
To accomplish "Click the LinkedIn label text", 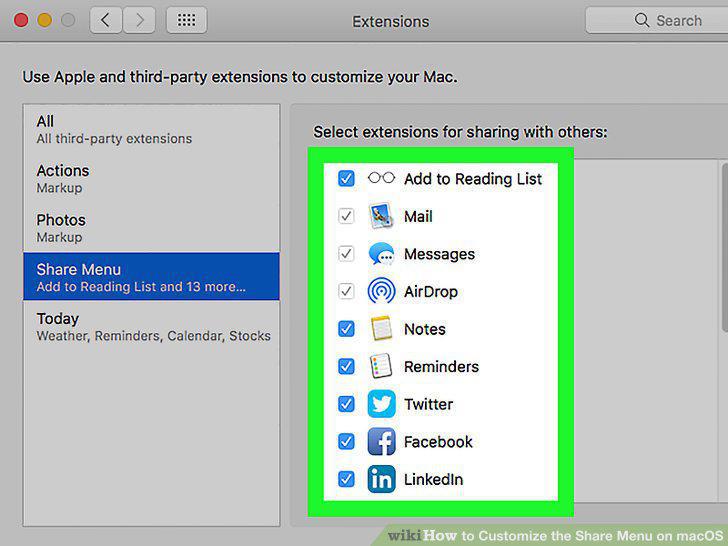I will click(x=433, y=480).
